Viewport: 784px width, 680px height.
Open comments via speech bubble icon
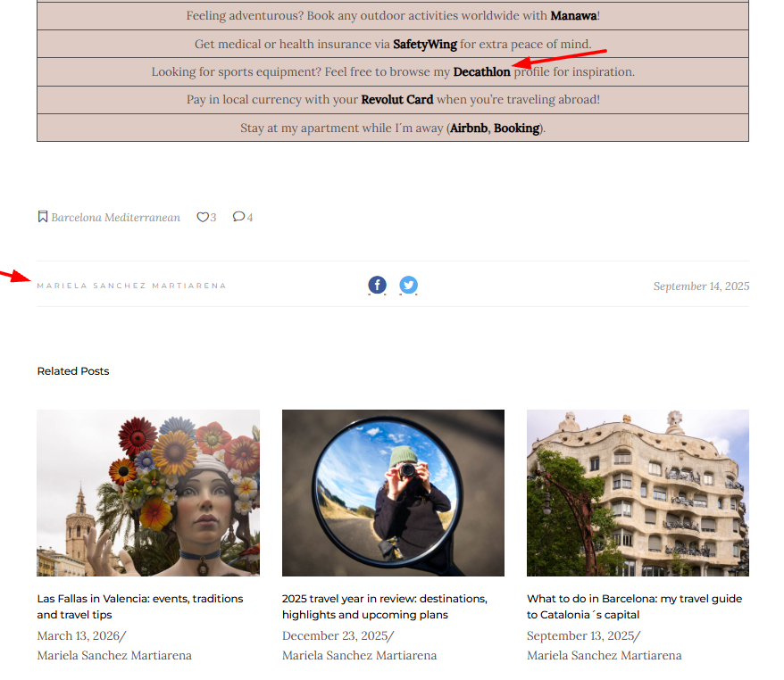coord(238,216)
